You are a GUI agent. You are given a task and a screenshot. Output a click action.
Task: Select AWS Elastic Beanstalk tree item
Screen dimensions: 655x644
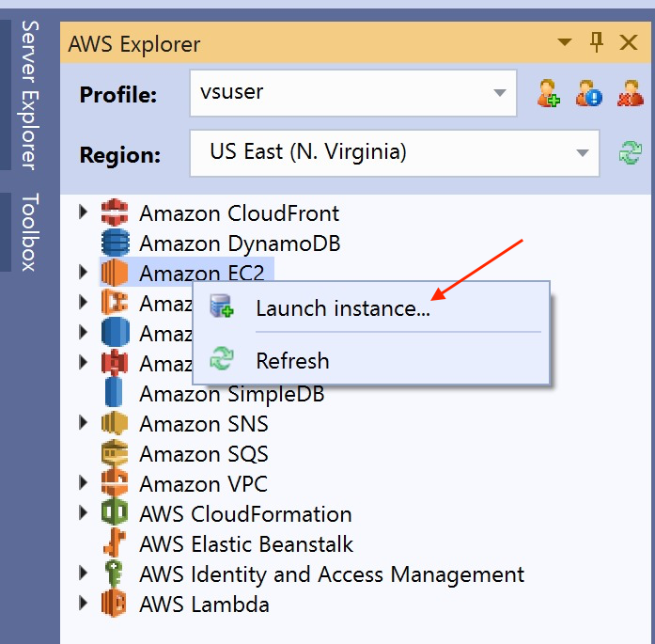click(x=246, y=544)
